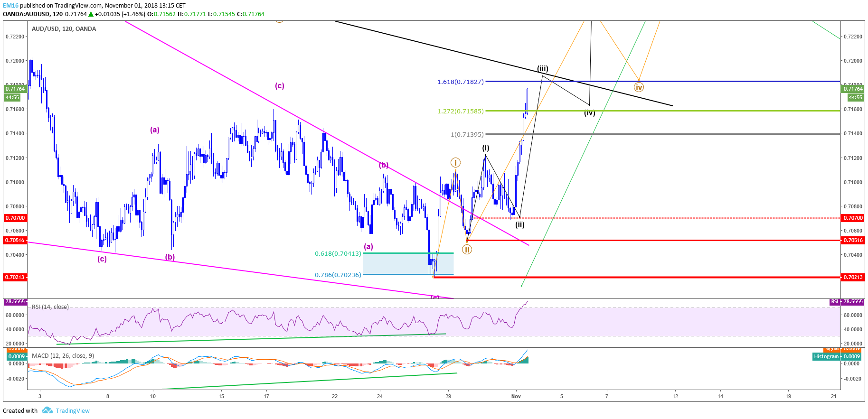The height and width of the screenshot is (419, 868).
Task: Click the red 0.70213 price tag on left axis
Action: point(15,277)
